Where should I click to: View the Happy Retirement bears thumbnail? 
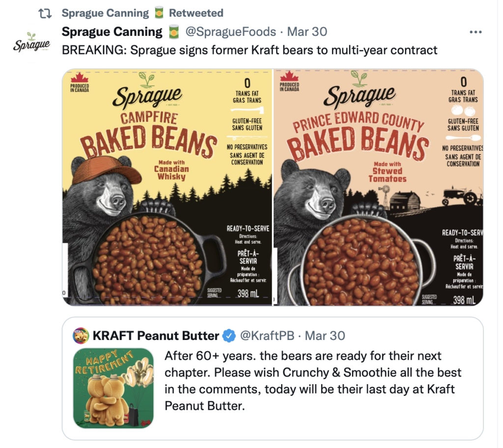tap(113, 388)
